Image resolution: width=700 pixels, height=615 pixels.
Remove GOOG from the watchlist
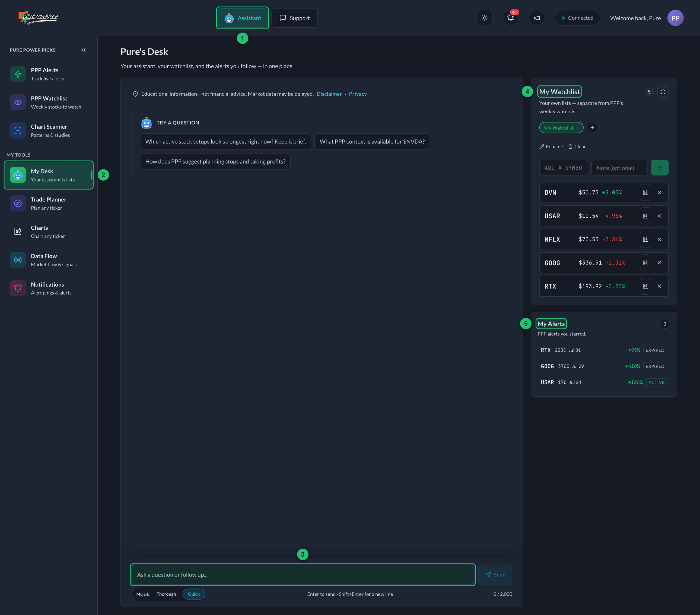point(659,262)
